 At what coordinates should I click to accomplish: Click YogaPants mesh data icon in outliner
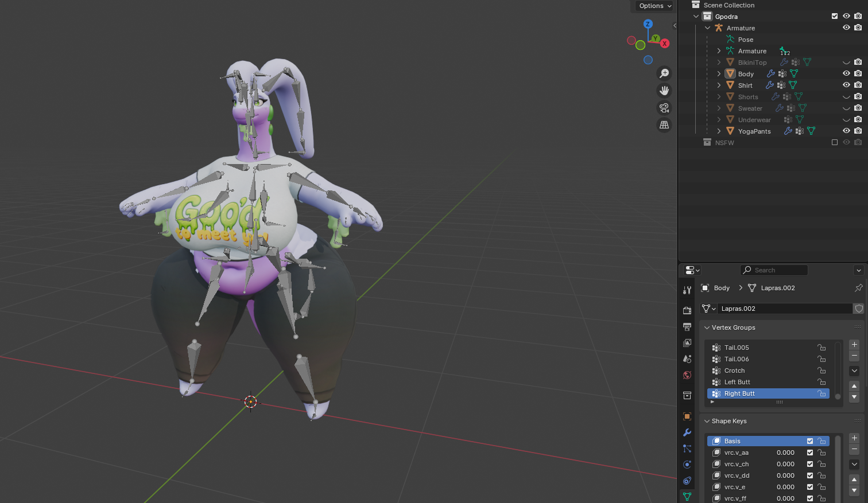[x=811, y=131]
